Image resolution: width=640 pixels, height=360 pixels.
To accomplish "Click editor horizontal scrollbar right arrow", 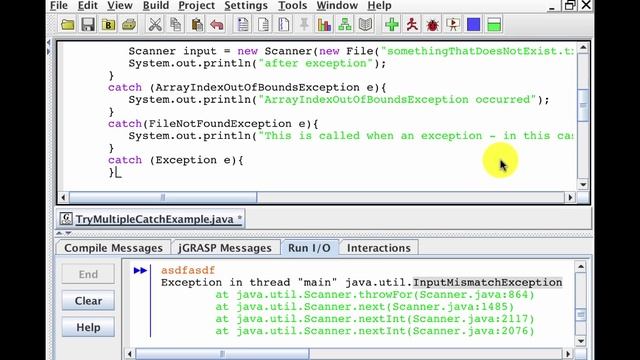I will [x=570, y=198].
